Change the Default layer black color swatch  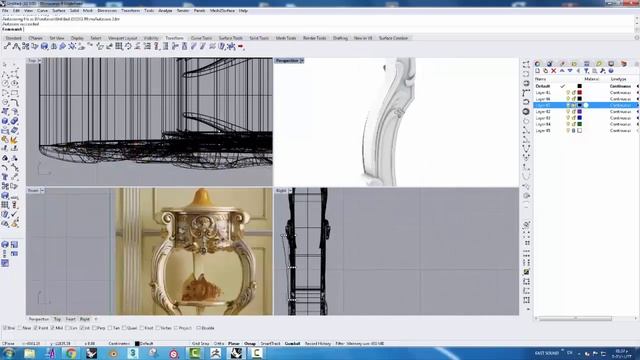pos(579,86)
